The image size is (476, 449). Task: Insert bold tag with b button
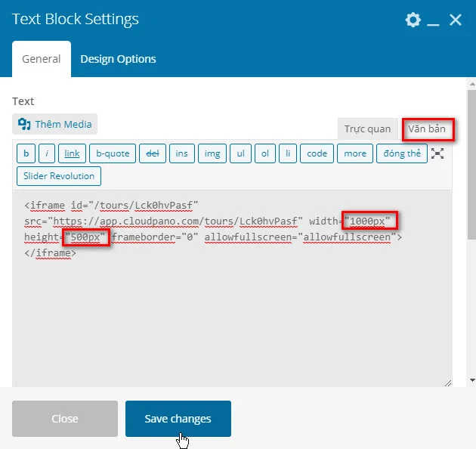[26, 153]
